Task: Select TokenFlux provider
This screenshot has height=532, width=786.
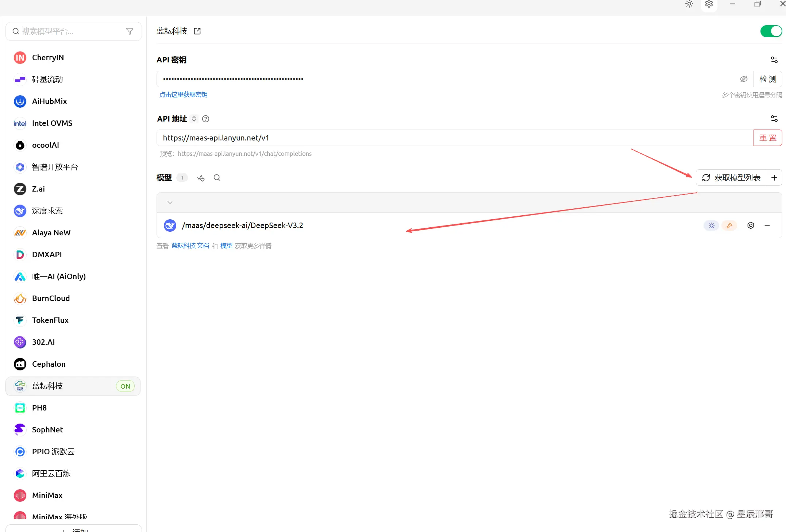Action: (73, 320)
